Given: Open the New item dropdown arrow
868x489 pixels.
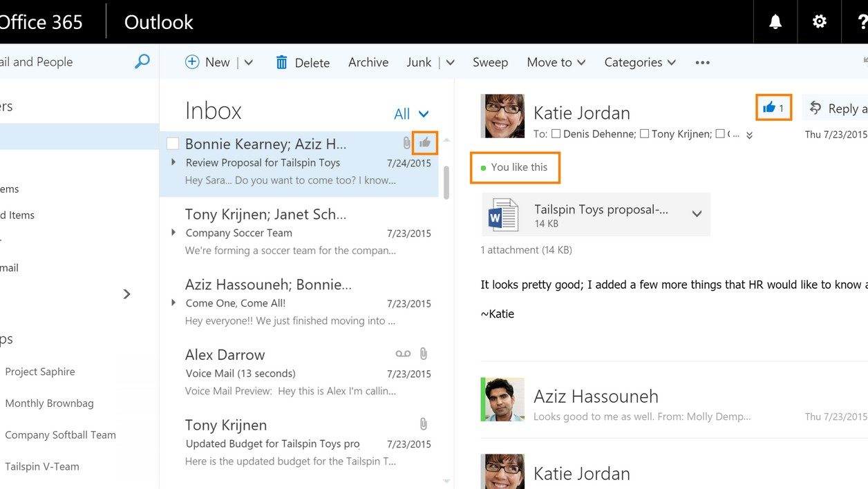Looking at the screenshot, I should [x=249, y=62].
